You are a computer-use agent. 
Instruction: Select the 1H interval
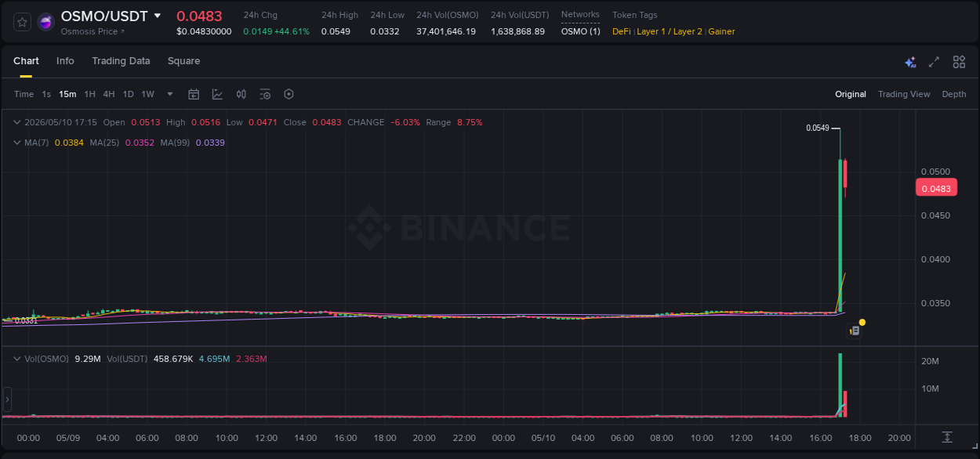click(x=89, y=94)
